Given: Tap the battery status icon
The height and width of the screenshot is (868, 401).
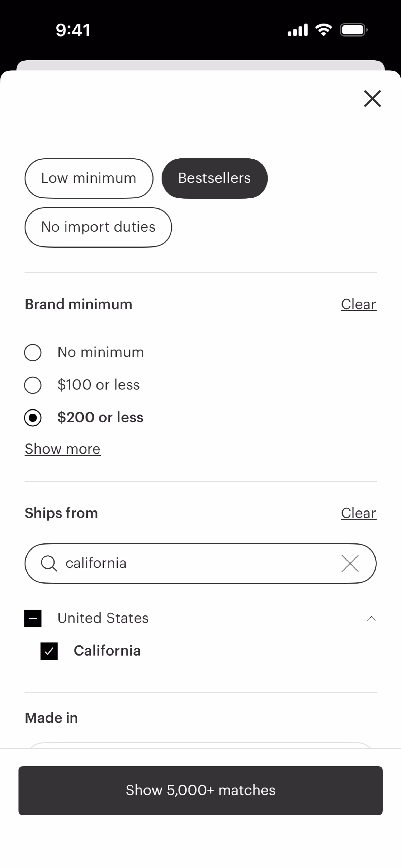Looking at the screenshot, I should (353, 30).
